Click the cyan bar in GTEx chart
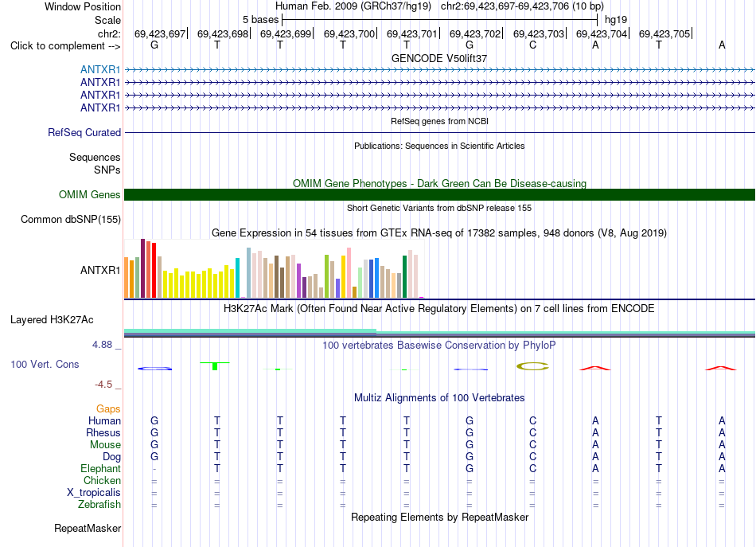Screen dimensions: 756x547 (x=237, y=278)
